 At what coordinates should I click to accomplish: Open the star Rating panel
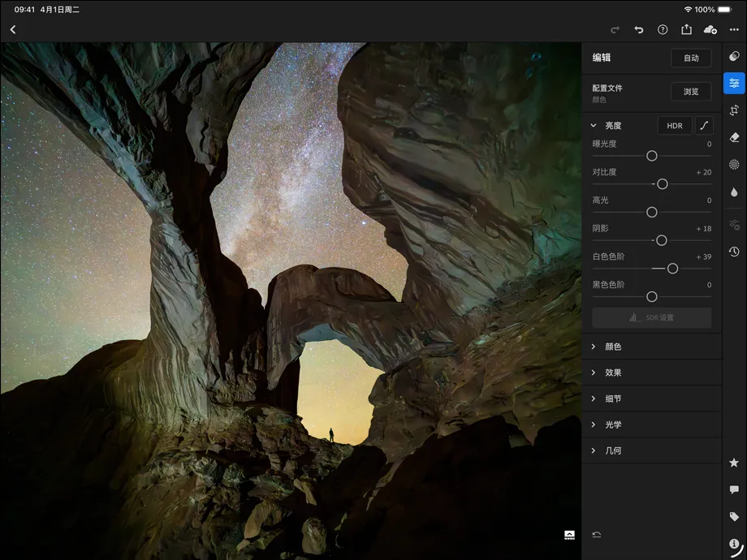(734, 463)
